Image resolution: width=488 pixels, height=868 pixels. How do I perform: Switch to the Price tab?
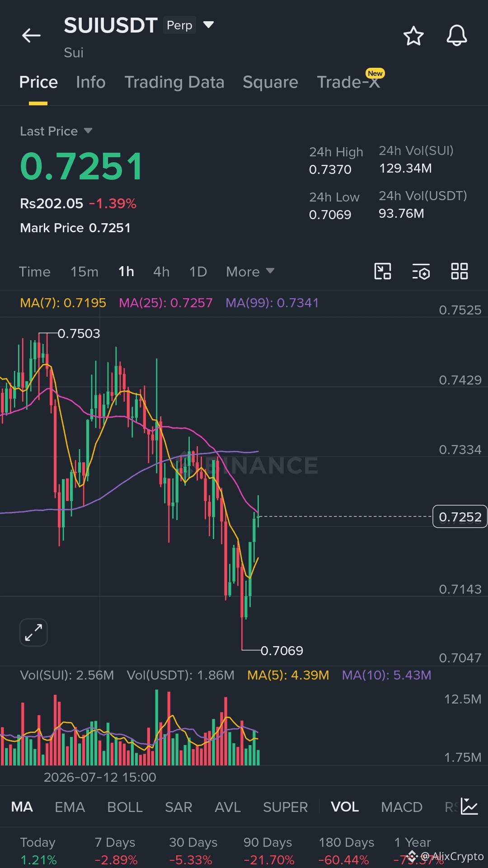pyautogui.click(x=38, y=82)
